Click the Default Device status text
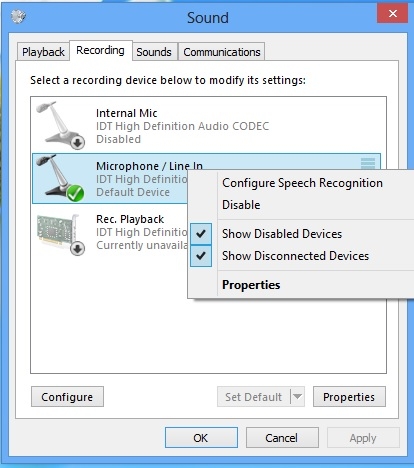The height and width of the screenshot is (468, 414). click(x=133, y=192)
